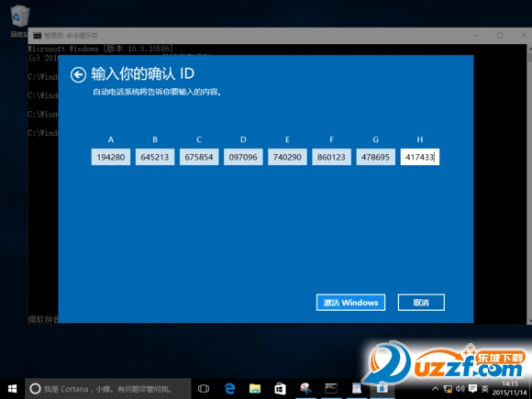
Task: Open the network status tray icon
Action: [x=448, y=389]
